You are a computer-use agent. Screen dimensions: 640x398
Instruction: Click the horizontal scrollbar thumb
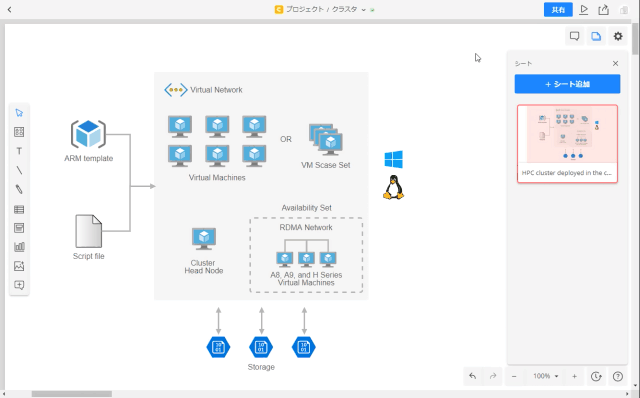(72, 394)
